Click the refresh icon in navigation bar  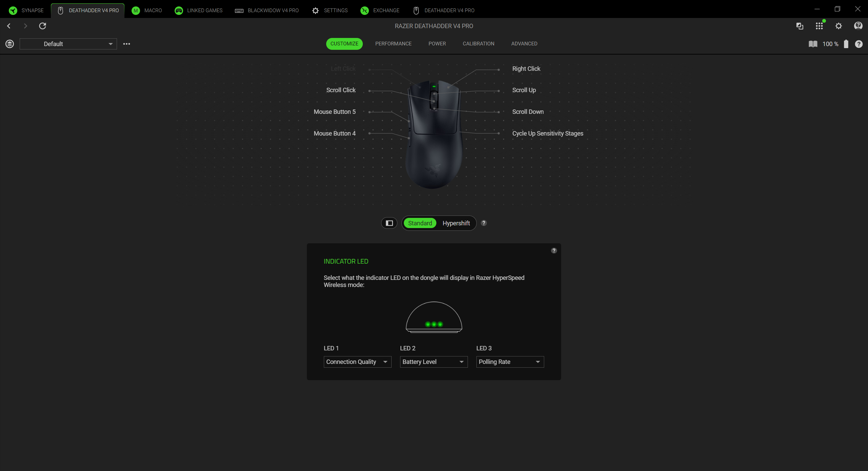tap(42, 26)
